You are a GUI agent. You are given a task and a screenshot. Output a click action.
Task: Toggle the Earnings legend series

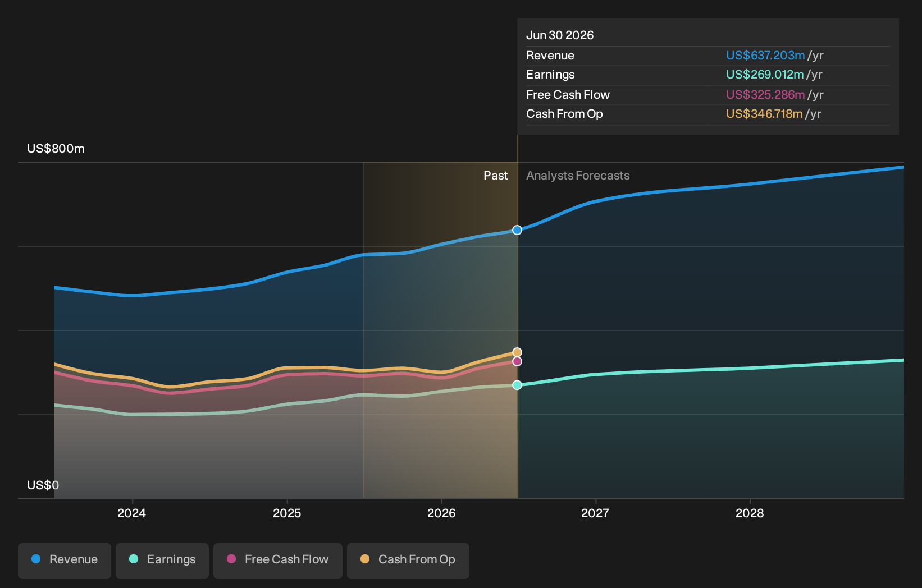(x=162, y=561)
